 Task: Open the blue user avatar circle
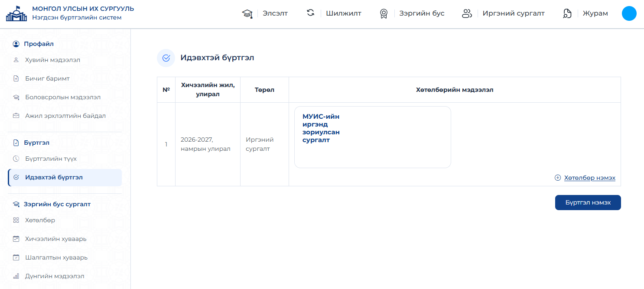629,13
